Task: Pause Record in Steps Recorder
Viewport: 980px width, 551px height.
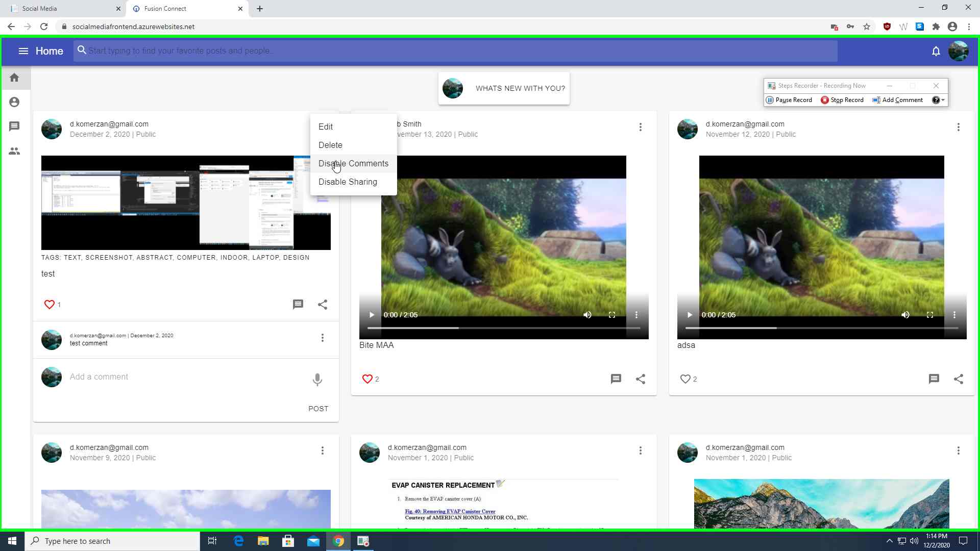Action: pyautogui.click(x=789, y=100)
